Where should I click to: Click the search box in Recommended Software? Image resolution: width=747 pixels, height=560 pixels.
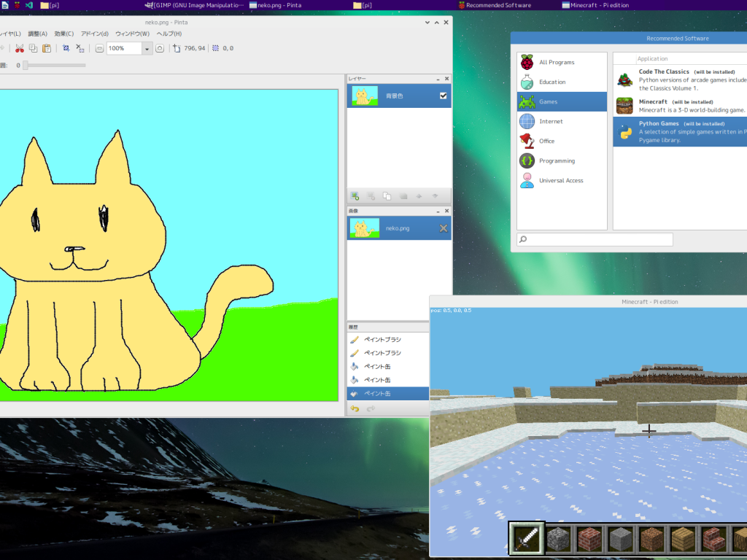tap(595, 239)
